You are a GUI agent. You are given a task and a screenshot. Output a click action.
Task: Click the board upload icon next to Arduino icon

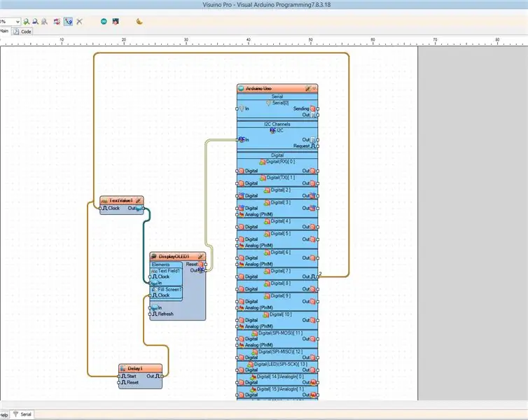tap(116, 22)
